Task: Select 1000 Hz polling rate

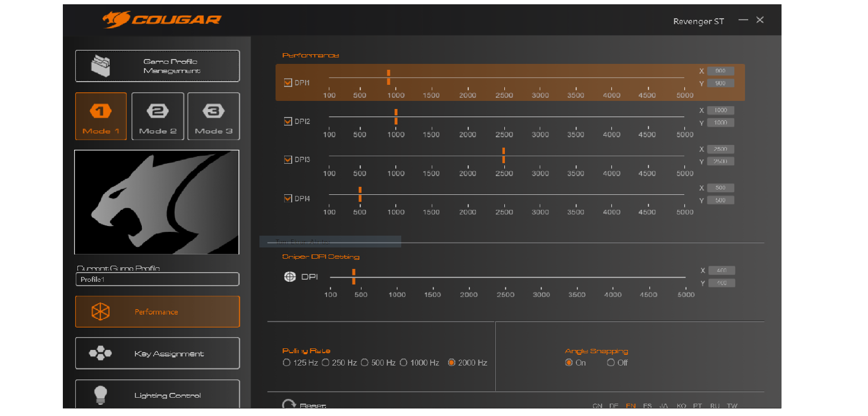Action: point(403,363)
